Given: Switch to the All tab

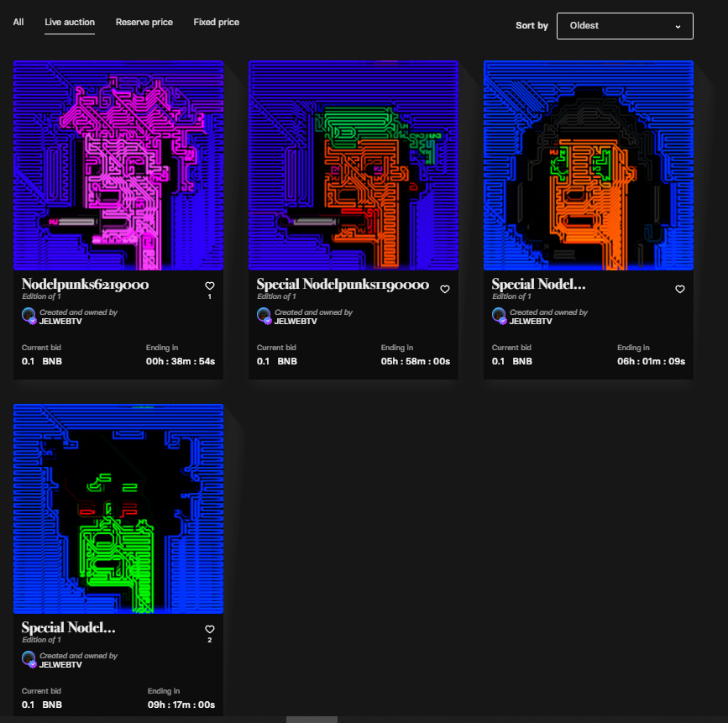Looking at the screenshot, I should (18, 23).
